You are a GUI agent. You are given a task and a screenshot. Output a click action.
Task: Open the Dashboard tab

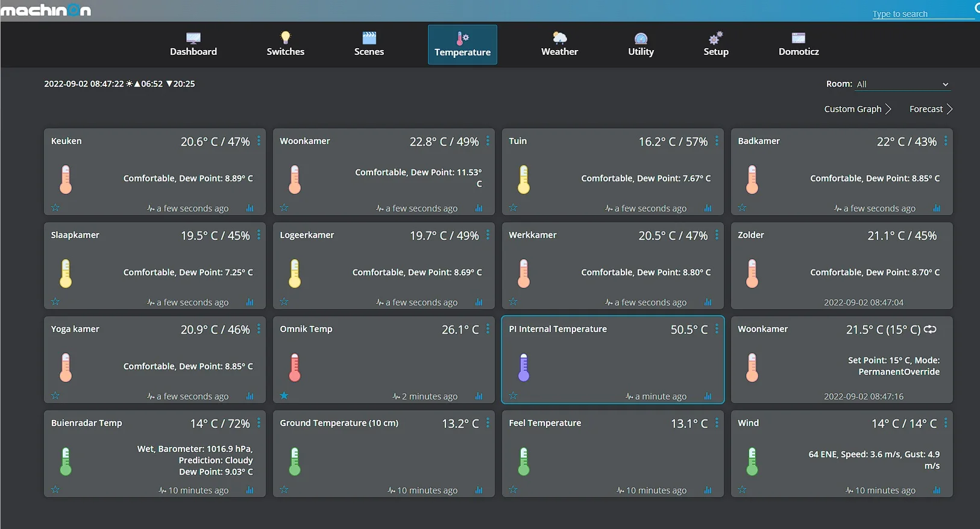tap(193, 45)
